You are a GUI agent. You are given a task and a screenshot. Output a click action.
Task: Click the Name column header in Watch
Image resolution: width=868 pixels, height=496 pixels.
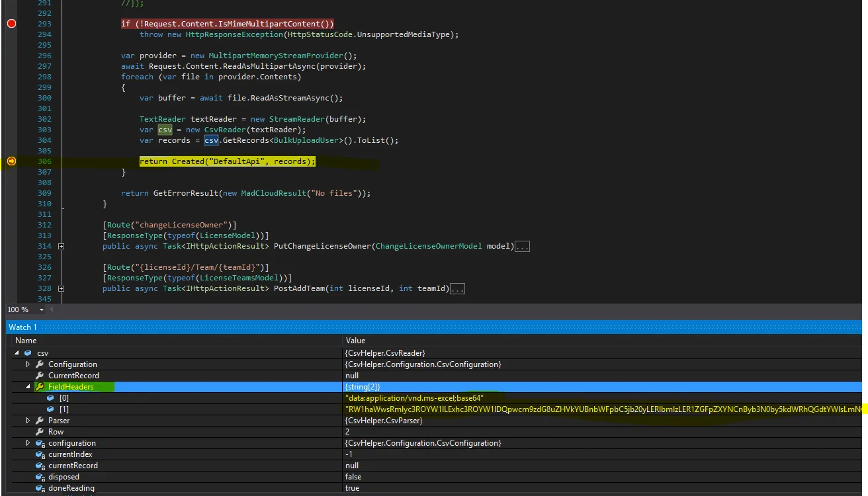pos(26,341)
